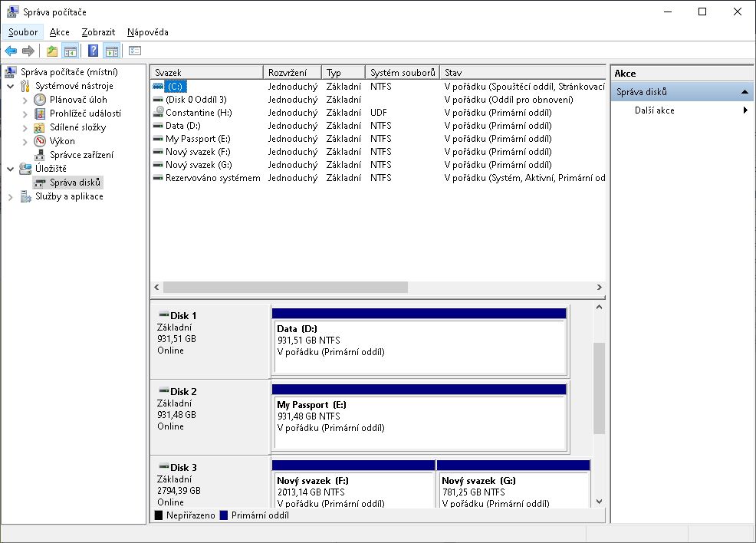Click the disk view scroll up arrow
Screen dimensions: 756x543
(599, 307)
